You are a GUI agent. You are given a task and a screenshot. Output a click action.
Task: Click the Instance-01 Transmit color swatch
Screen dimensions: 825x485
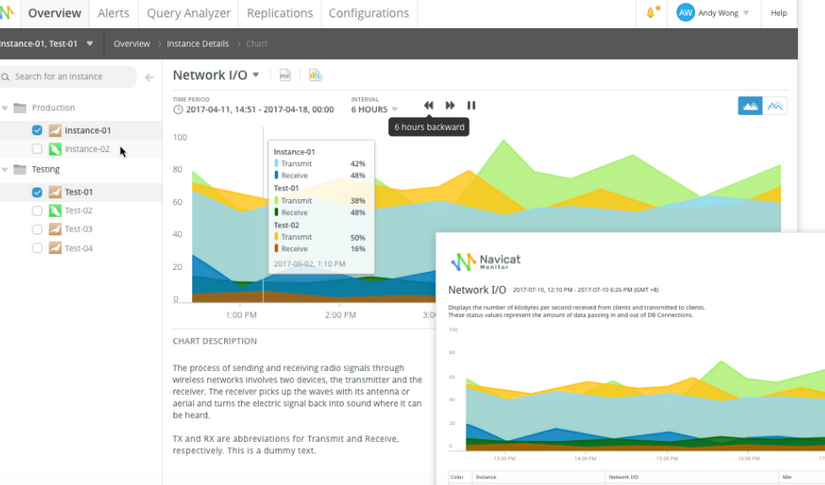(277, 164)
